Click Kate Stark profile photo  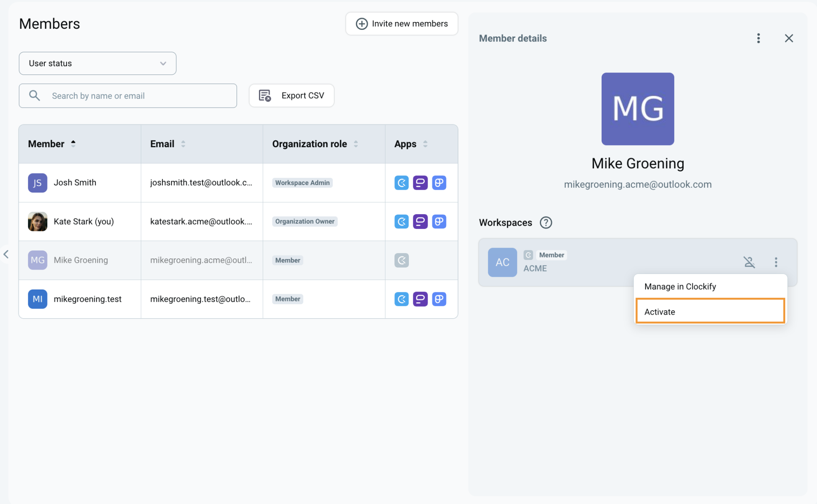pyautogui.click(x=37, y=221)
